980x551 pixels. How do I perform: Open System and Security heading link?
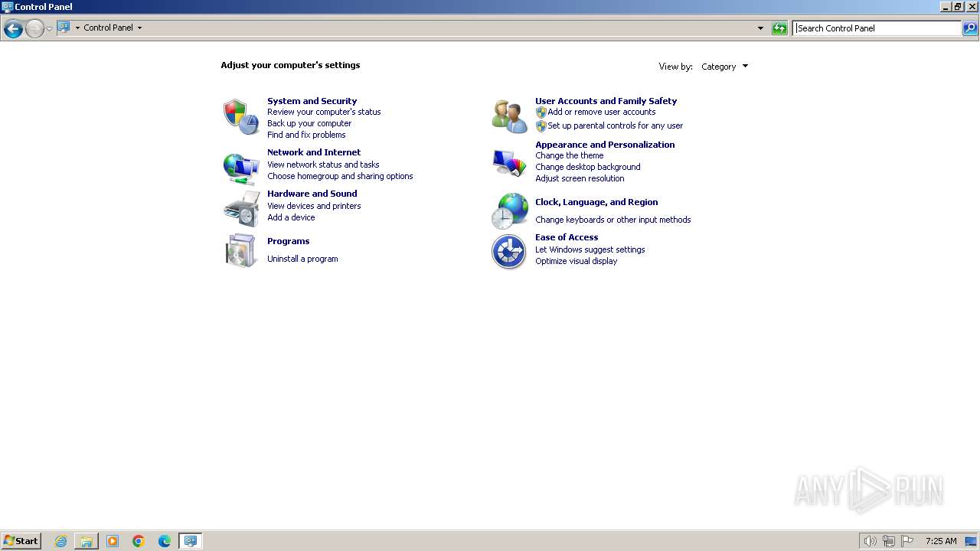(312, 101)
